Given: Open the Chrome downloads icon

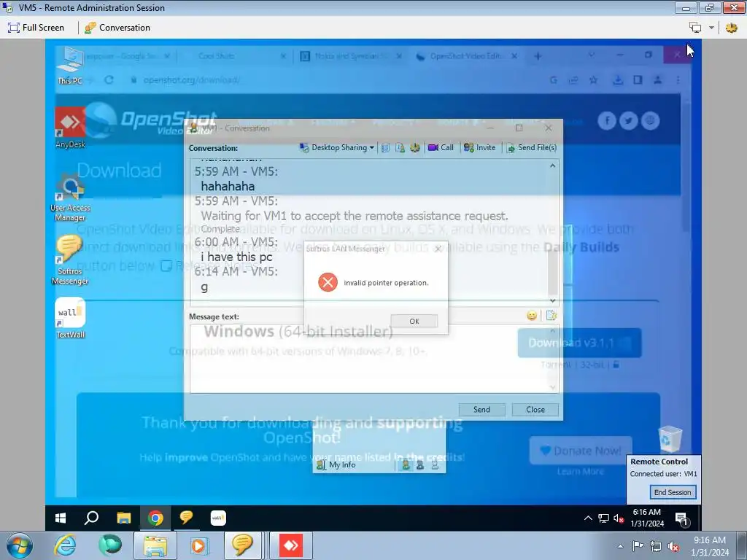Looking at the screenshot, I should click(x=618, y=80).
